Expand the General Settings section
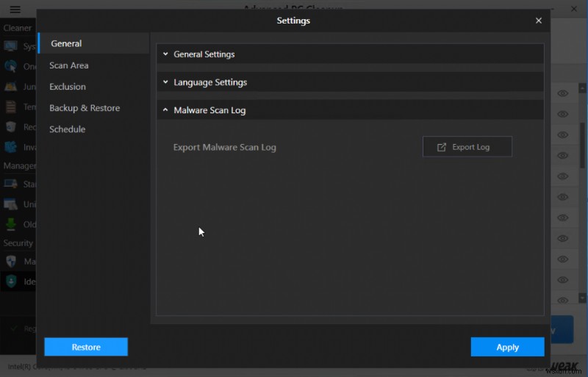Viewport: 588px width, 377px height. (x=350, y=54)
